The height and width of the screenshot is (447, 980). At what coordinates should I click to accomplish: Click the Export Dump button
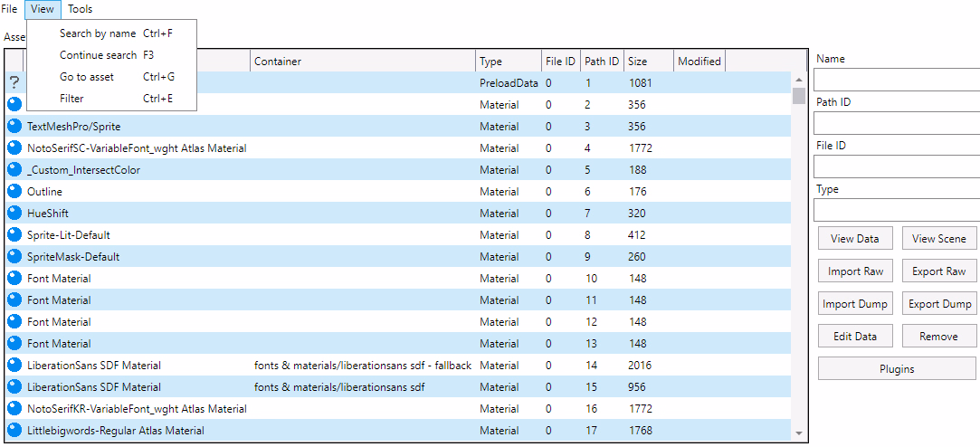click(x=939, y=304)
